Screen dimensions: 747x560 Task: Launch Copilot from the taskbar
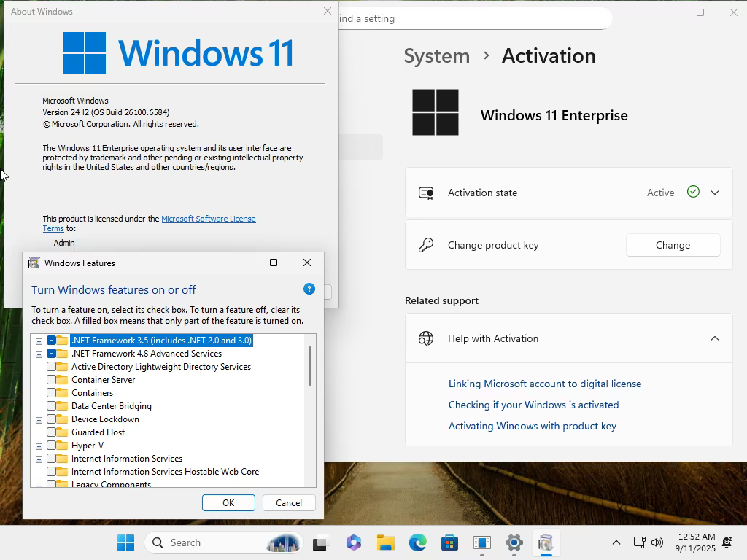click(354, 542)
